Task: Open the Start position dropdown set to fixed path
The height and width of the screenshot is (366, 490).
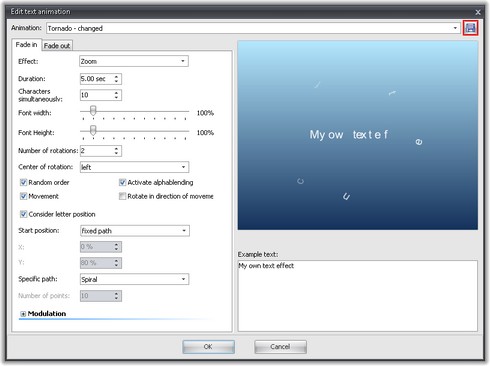Action: click(135, 231)
